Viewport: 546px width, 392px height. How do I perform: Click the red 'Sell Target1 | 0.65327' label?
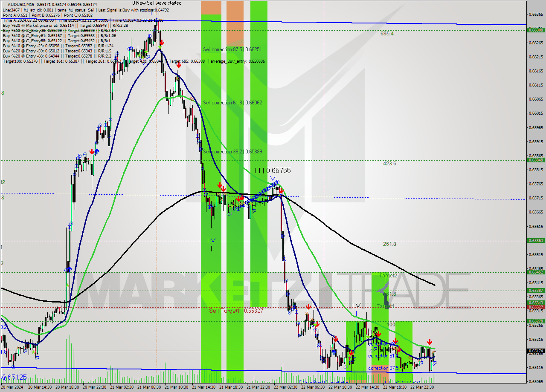[x=236, y=311]
